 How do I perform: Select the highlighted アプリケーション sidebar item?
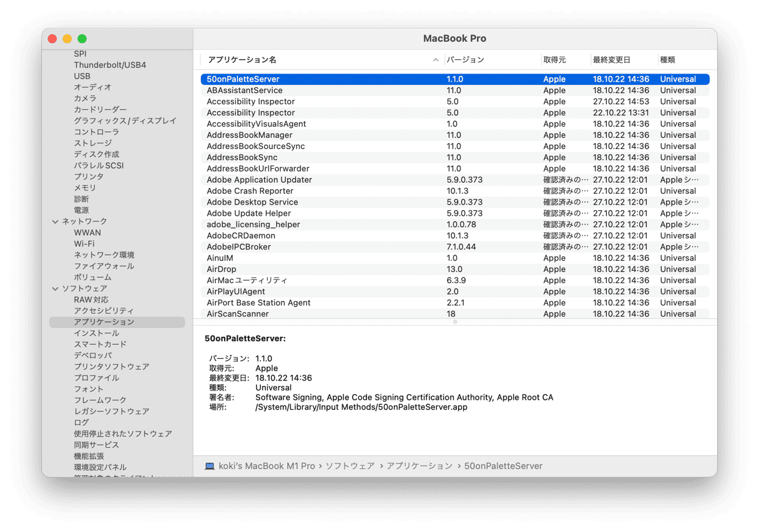117,322
